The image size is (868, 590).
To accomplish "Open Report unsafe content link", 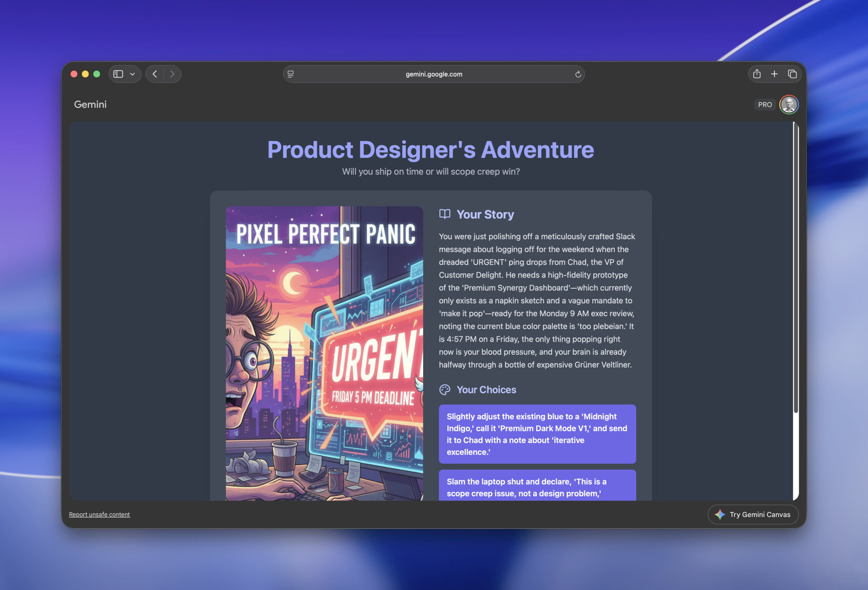I will (x=99, y=514).
